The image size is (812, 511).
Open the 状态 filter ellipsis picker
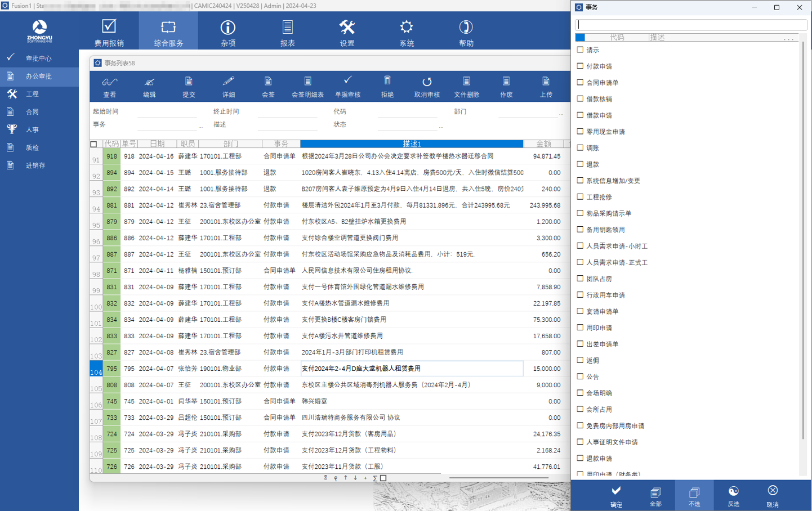[441, 127]
